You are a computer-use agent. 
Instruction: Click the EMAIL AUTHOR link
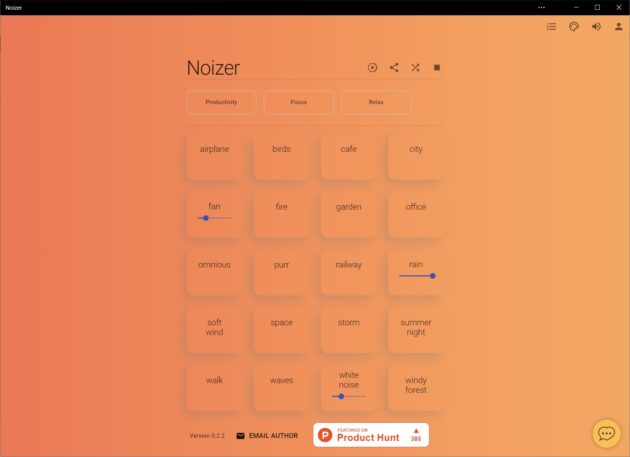[267, 436]
